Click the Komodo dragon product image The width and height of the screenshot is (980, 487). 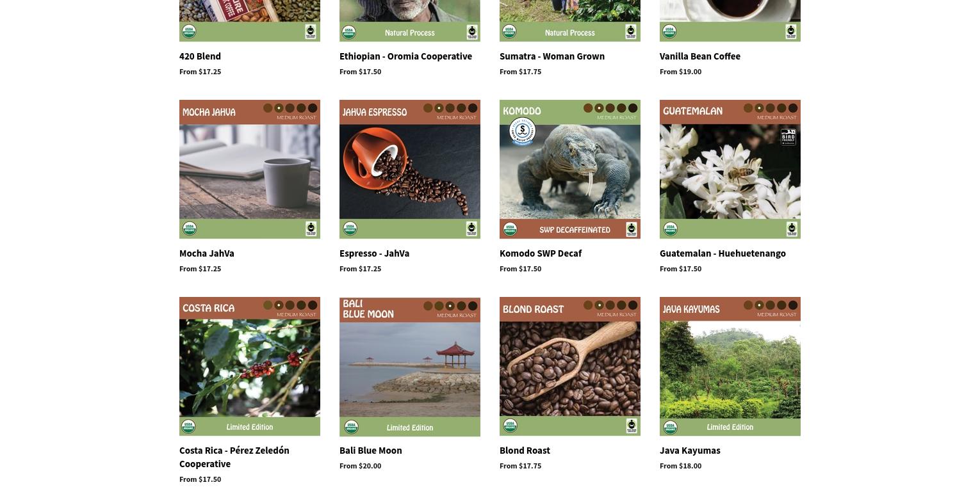pos(570,169)
